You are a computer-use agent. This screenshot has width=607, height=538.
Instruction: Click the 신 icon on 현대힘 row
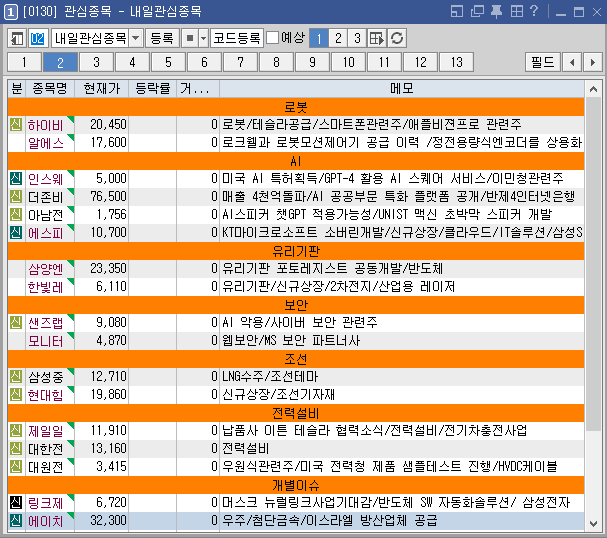pos(16,394)
